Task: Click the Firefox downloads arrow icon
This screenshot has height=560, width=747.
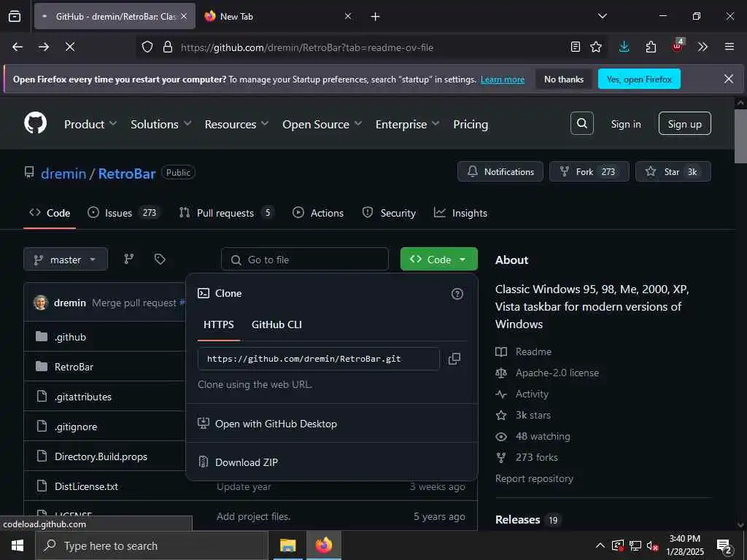Action: 624,47
